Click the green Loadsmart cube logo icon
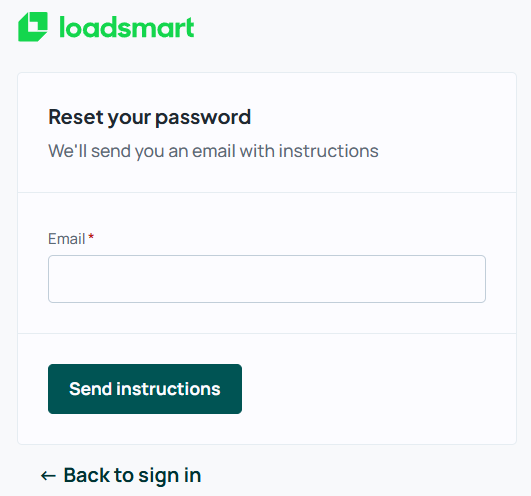Screen dimensions: 531x496 (x=33, y=27)
